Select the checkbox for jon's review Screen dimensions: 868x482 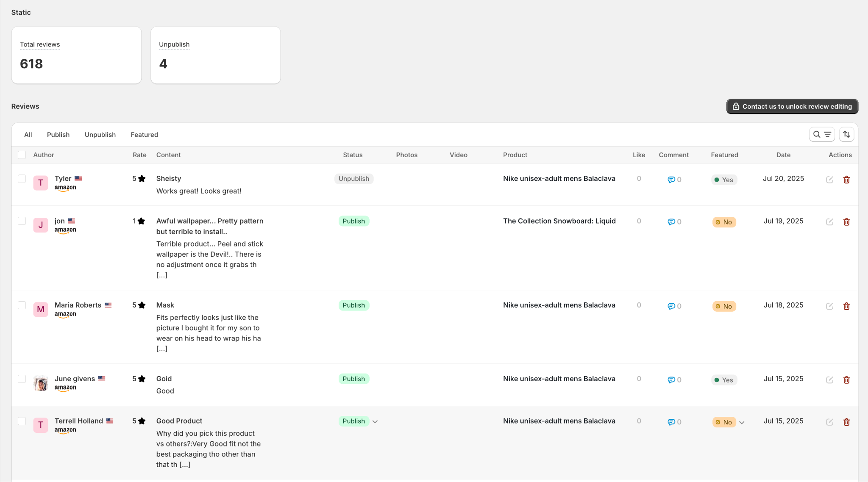(x=22, y=221)
